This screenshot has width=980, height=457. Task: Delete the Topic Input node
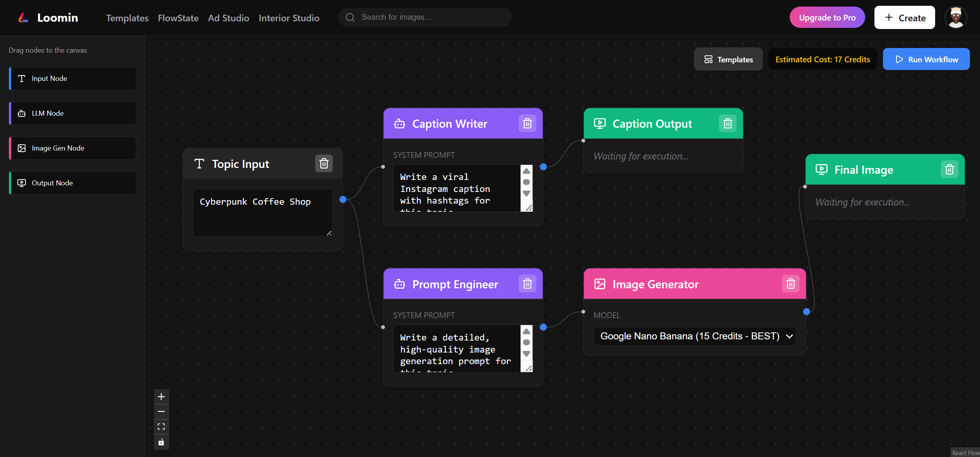point(324,163)
